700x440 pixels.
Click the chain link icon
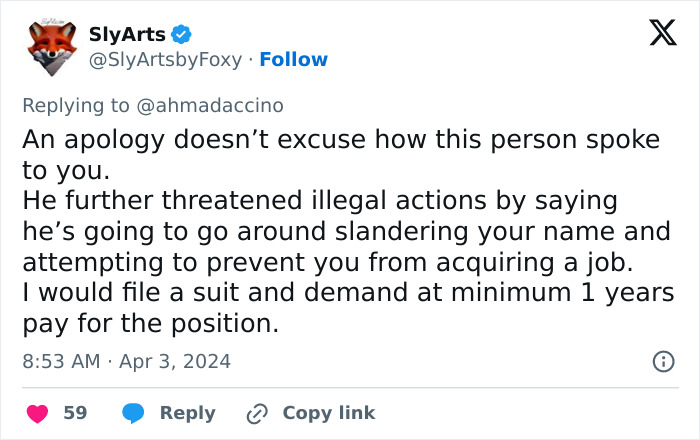258,413
